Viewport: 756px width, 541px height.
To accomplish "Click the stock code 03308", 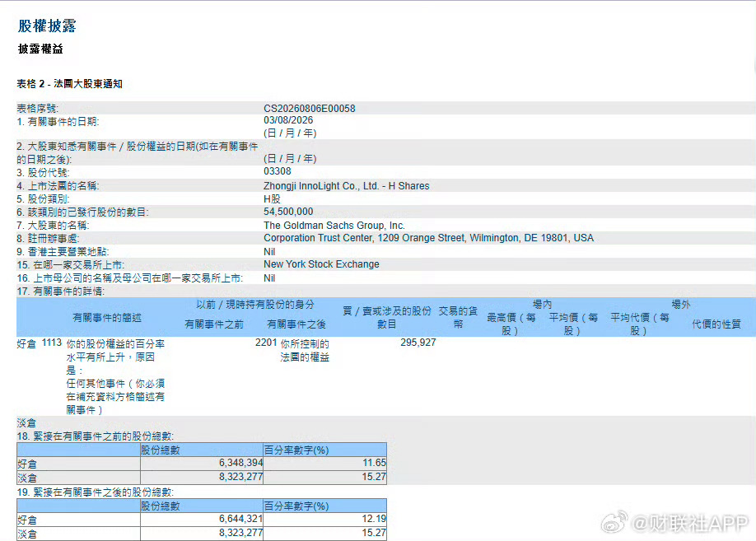I will coord(278,171).
